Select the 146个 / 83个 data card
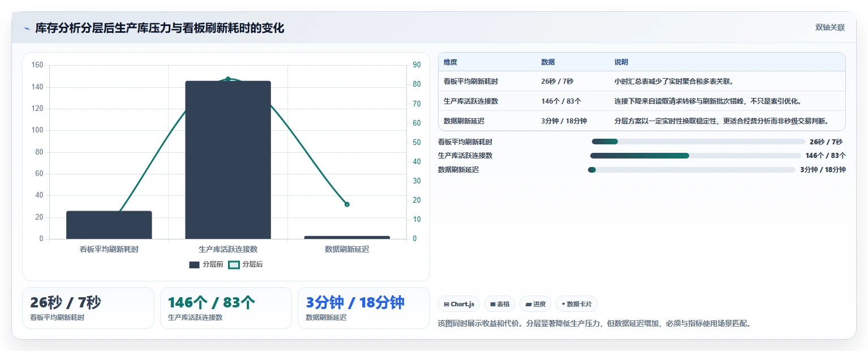The width and height of the screenshot is (868, 351). click(226, 308)
